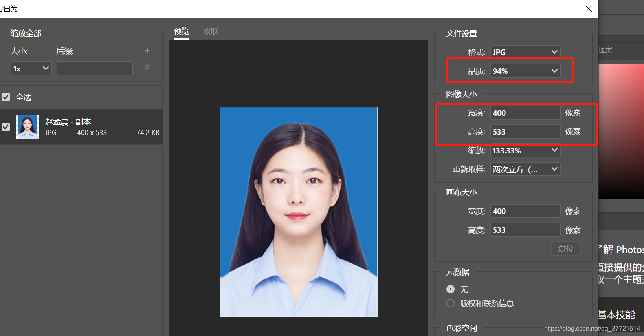Select the portrait thumbnail in asset list
Image resolution: width=644 pixels, height=336 pixels.
[x=28, y=127]
